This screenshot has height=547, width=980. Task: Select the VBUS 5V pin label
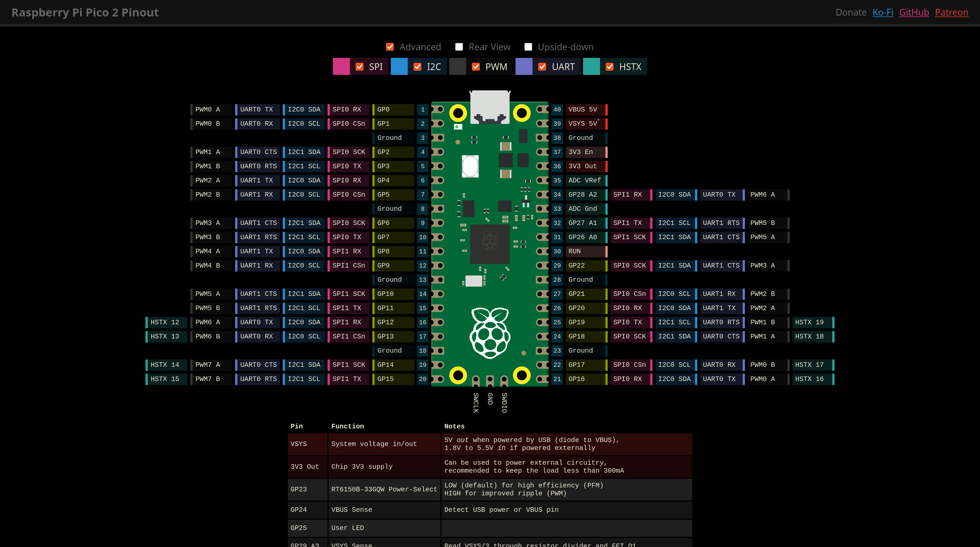586,109
